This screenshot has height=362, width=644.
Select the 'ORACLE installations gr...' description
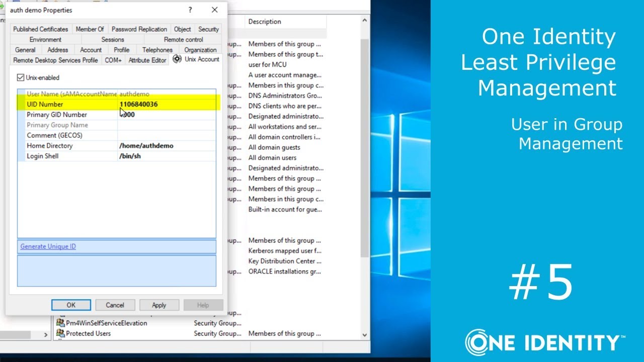pyautogui.click(x=285, y=271)
